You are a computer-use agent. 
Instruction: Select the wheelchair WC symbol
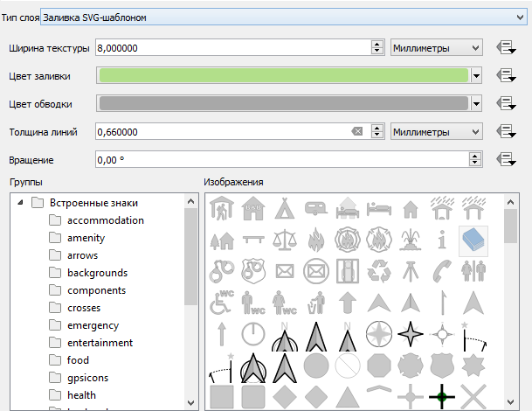[x=221, y=303]
